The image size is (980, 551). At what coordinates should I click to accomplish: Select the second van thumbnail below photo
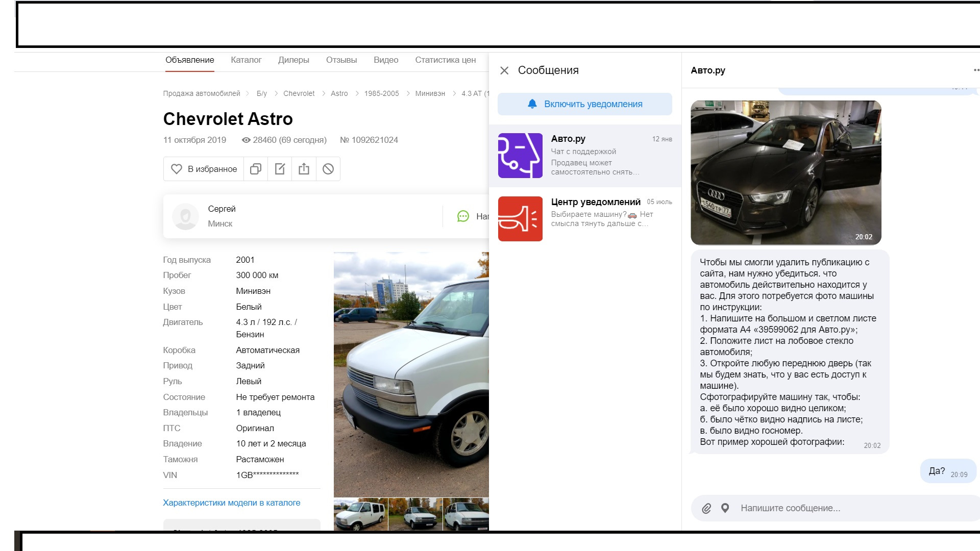tap(415, 514)
